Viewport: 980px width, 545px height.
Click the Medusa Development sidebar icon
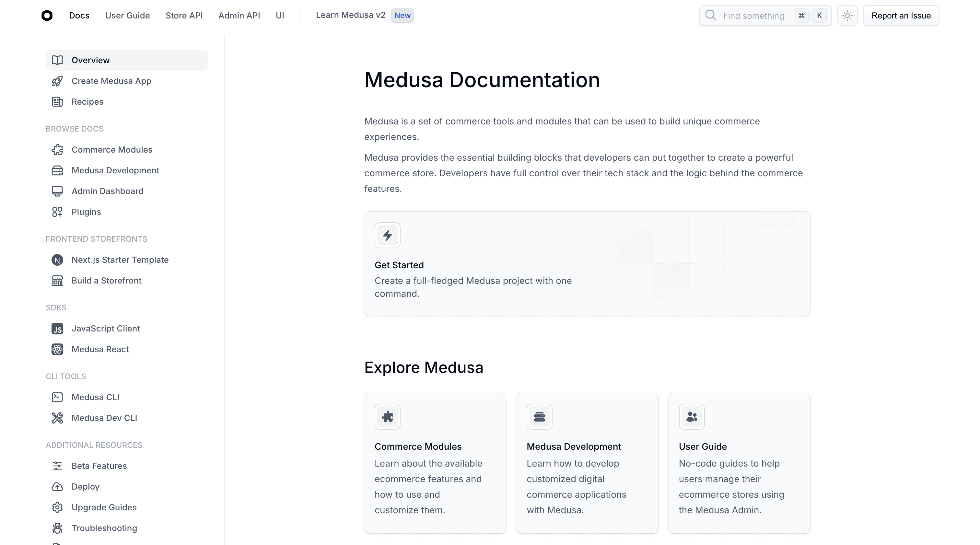pyautogui.click(x=58, y=170)
